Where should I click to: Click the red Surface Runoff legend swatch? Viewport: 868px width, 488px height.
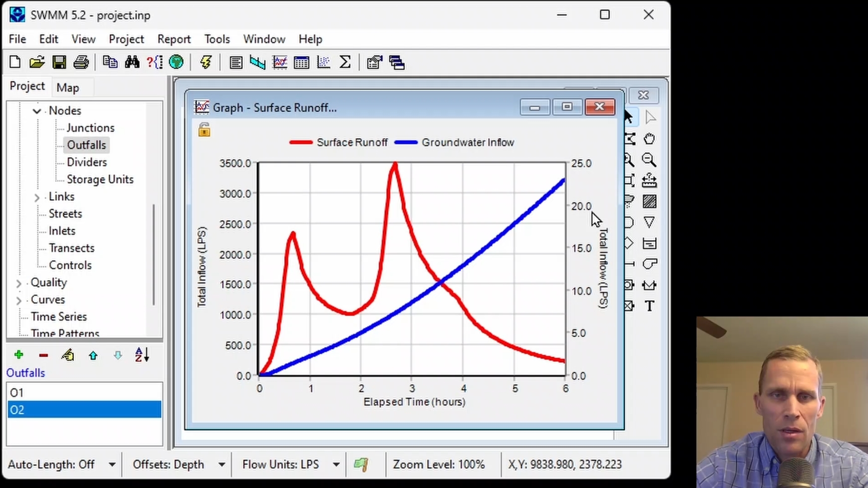pos(301,143)
